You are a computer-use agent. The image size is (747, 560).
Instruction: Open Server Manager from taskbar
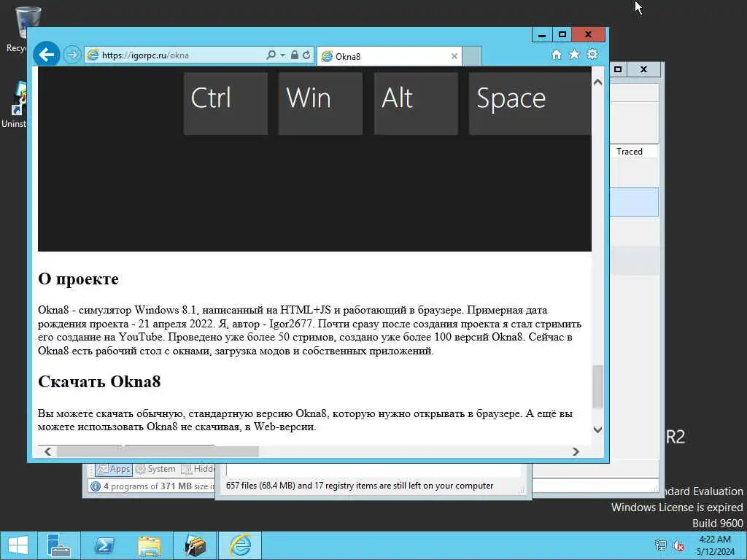click(x=59, y=545)
